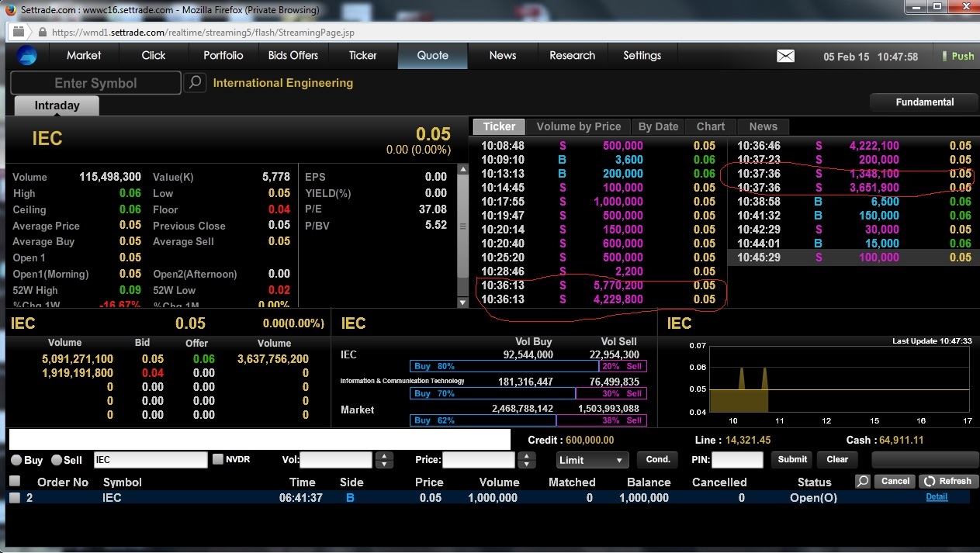
Task: Click the Cash value 64,911.11
Action: coord(902,440)
